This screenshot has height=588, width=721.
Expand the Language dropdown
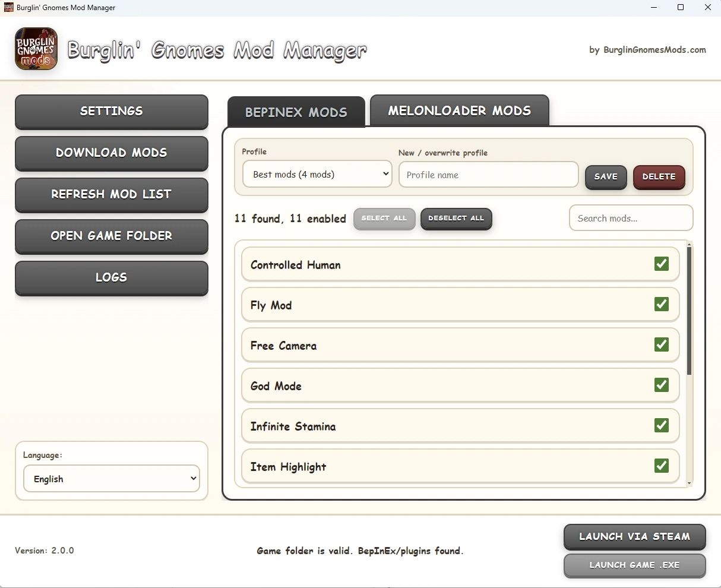(112, 479)
